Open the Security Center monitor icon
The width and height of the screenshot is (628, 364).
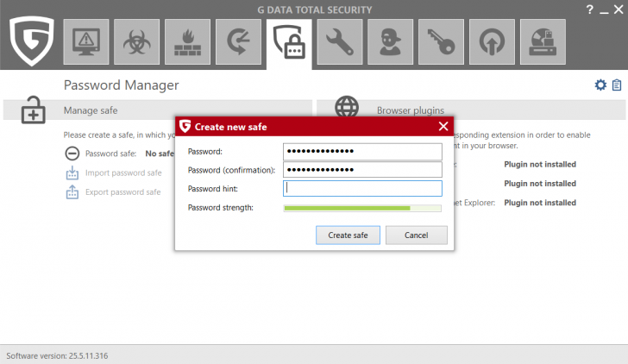coord(86,41)
